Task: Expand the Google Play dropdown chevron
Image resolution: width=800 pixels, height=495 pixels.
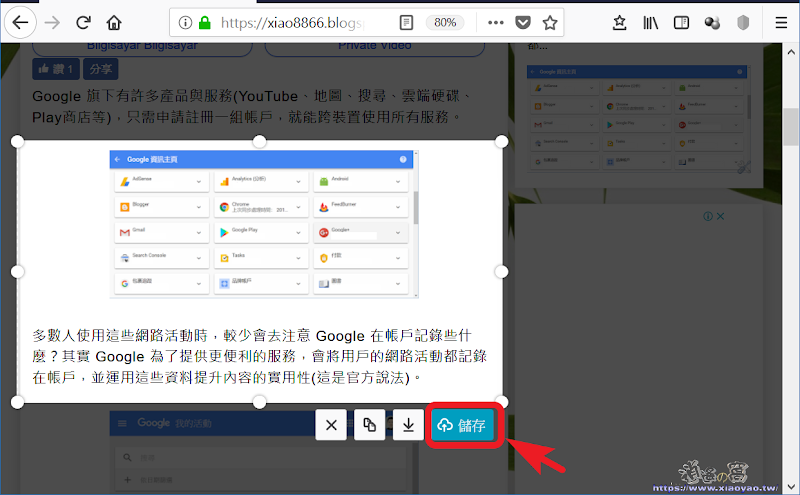Action: tap(298, 233)
